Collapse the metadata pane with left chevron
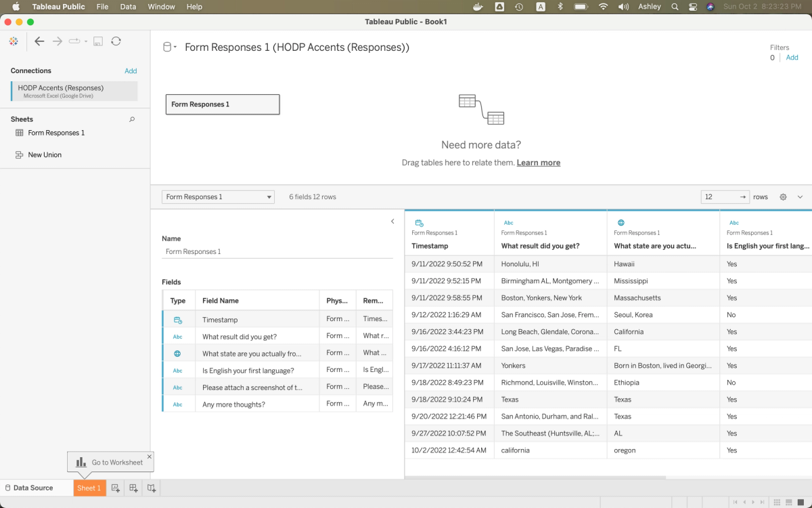 click(392, 221)
